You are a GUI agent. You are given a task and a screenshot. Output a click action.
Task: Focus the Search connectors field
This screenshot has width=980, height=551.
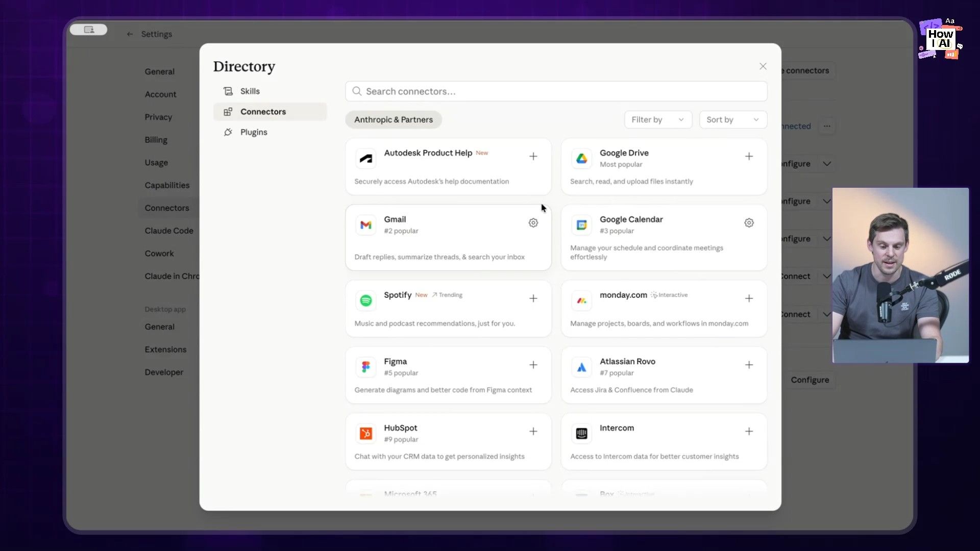[556, 91]
